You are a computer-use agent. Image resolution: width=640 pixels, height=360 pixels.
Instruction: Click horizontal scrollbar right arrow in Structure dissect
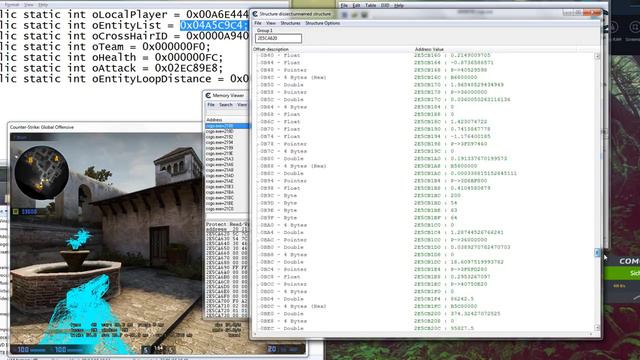click(x=591, y=334)
